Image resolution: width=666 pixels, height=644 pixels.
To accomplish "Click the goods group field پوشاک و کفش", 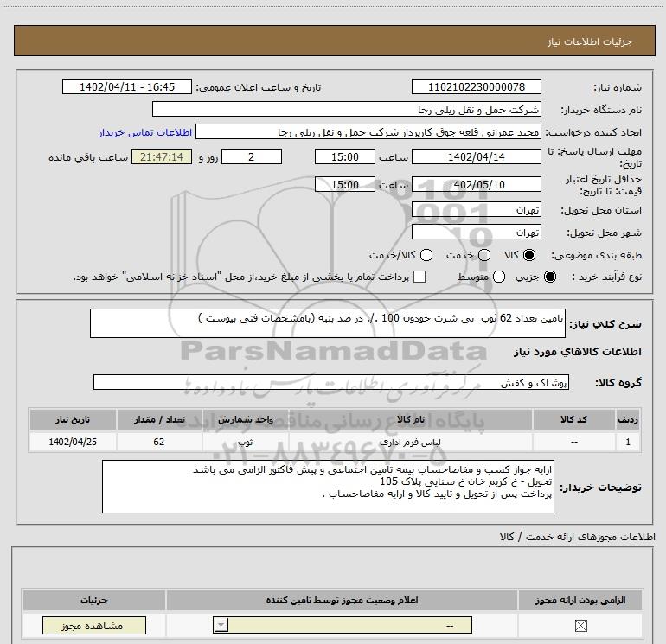I will [331, 382].
